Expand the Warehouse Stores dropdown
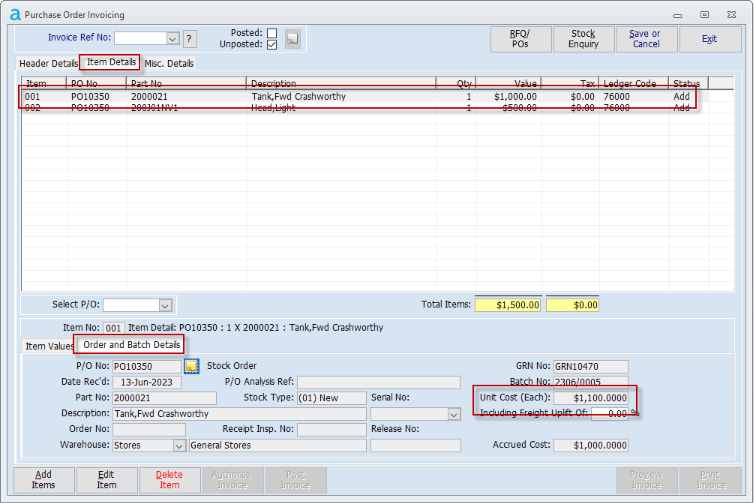 (x=179, y=445)
